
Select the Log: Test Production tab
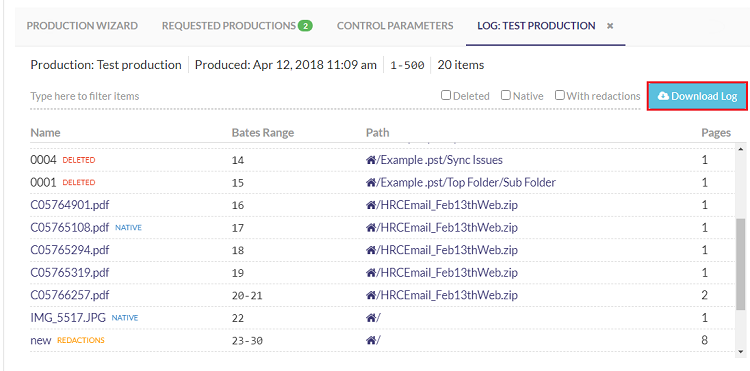tap(536, 26)
